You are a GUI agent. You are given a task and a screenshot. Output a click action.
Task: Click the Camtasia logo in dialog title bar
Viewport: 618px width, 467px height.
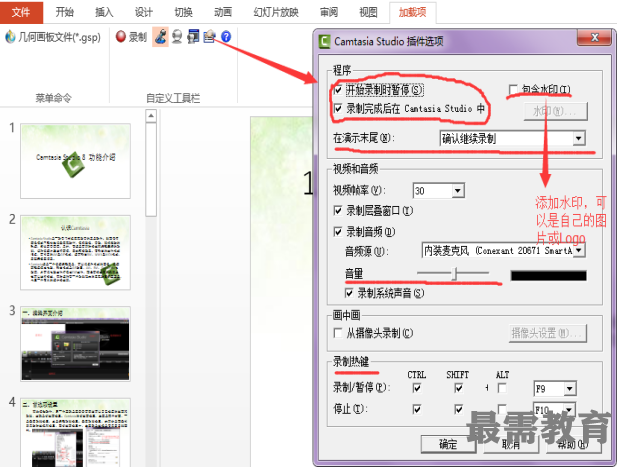tap(324, 41)
